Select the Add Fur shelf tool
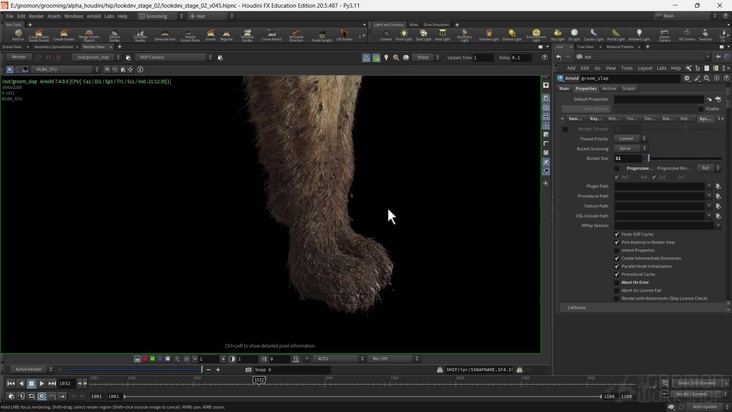This screenshot has width=732, height=412. point(18,35)
